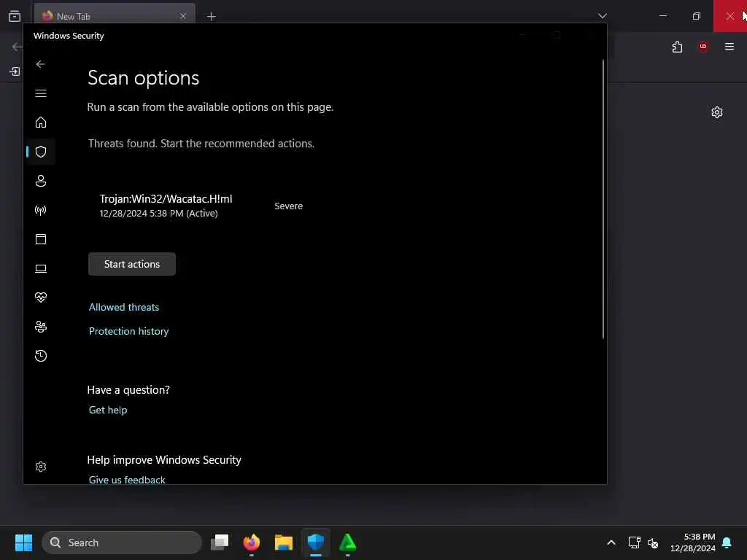
Task: Restore down the Firefox window
Action: (696, 16)
